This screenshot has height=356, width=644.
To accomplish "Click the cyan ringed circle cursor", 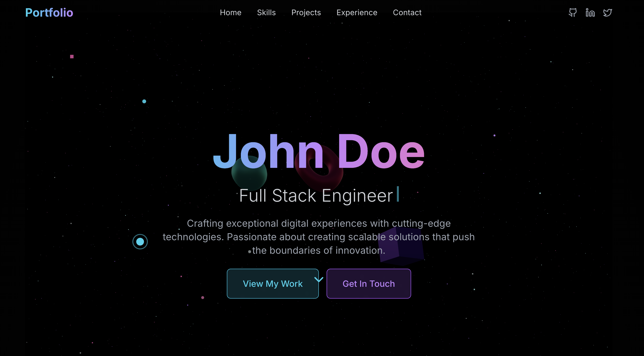I will [140, 241].
